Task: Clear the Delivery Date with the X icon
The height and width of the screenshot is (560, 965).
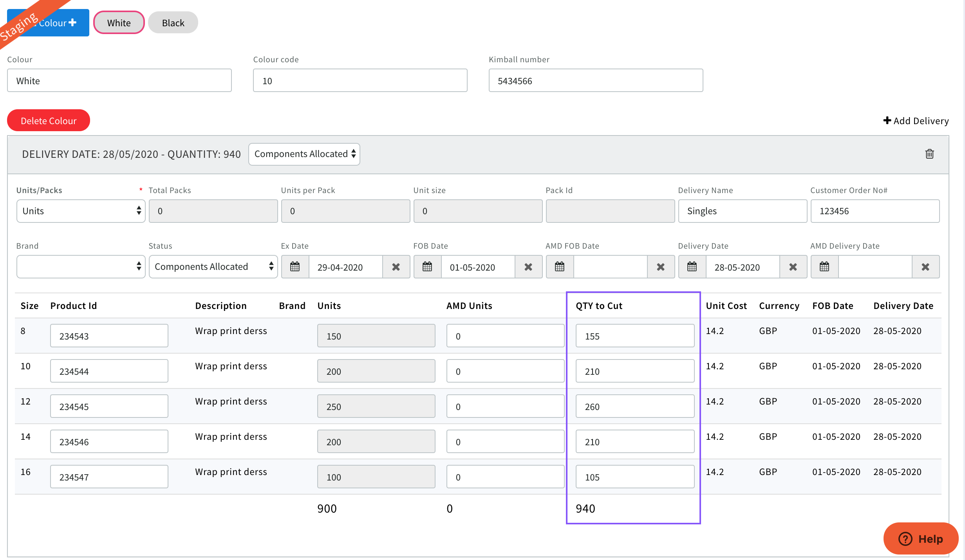Action: point(793,267)
